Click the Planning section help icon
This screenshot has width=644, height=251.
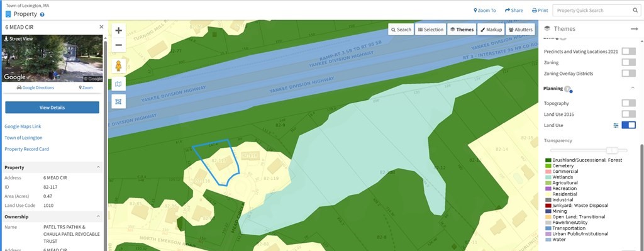(x=567, y=89)
